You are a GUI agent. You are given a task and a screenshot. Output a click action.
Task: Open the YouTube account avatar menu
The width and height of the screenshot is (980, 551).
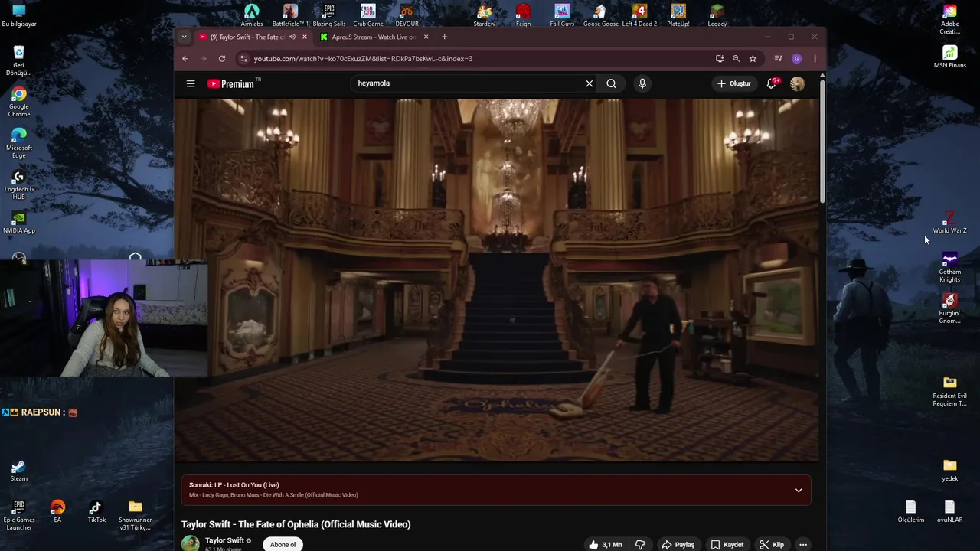pyautogui.click(x=797, y=83)
